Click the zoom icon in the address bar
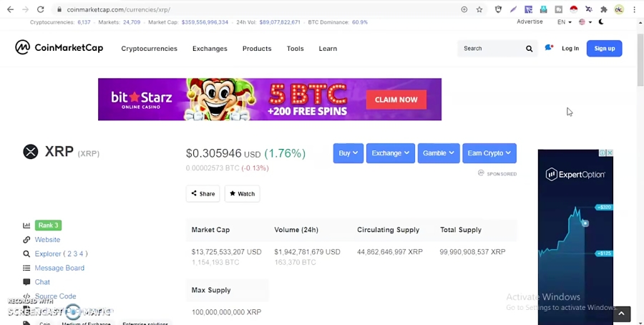644x325 pixels. pyautogui.click(x=464, y=9)
